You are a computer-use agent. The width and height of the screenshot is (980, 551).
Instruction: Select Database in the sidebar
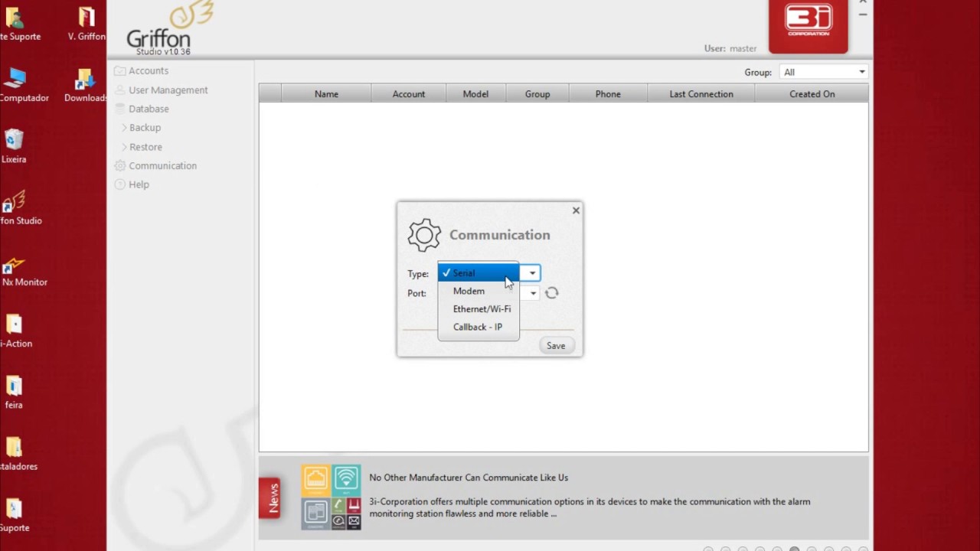tap(149, 109)
